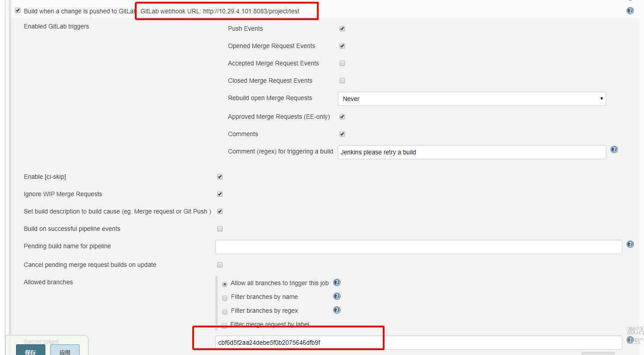Image resolution: width=644 pixels, height=355 pixels.
Task: Toggle the Comments trigger checkbox
Action: [342, 134]
